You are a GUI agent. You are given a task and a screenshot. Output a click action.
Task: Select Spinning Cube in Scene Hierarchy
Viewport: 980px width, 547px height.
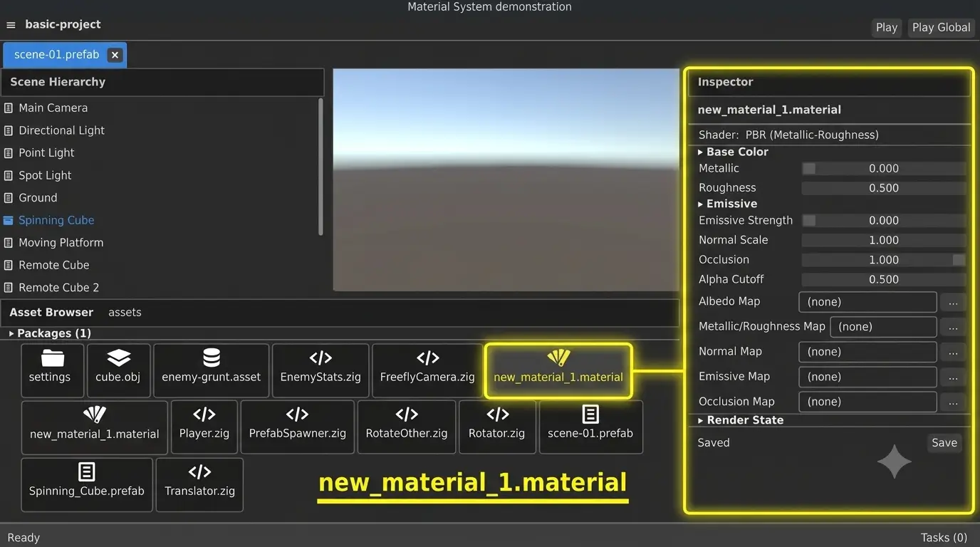pos(56,220)
